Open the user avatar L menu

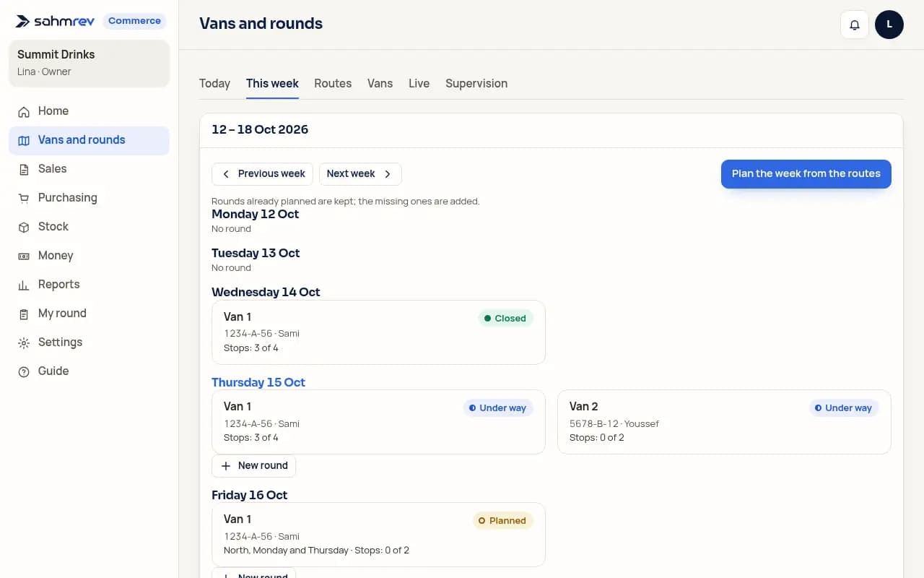(x=889, y=25)
